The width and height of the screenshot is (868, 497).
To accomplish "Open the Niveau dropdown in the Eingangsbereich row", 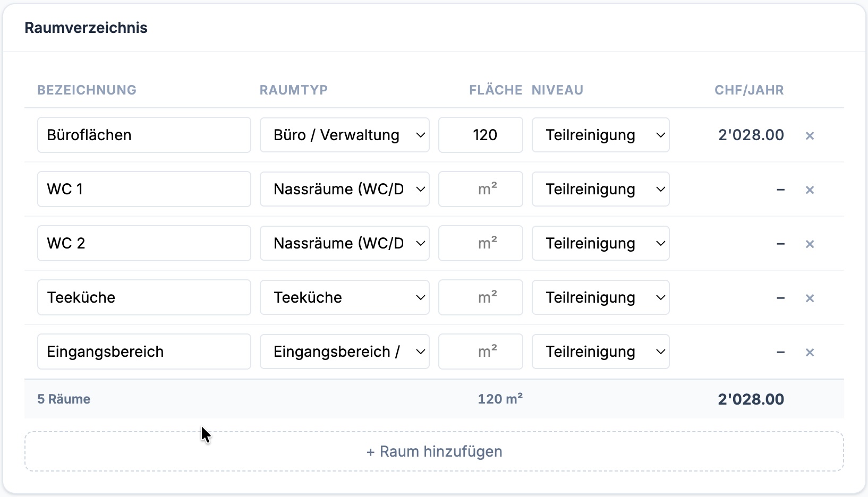I will [600, 352].
